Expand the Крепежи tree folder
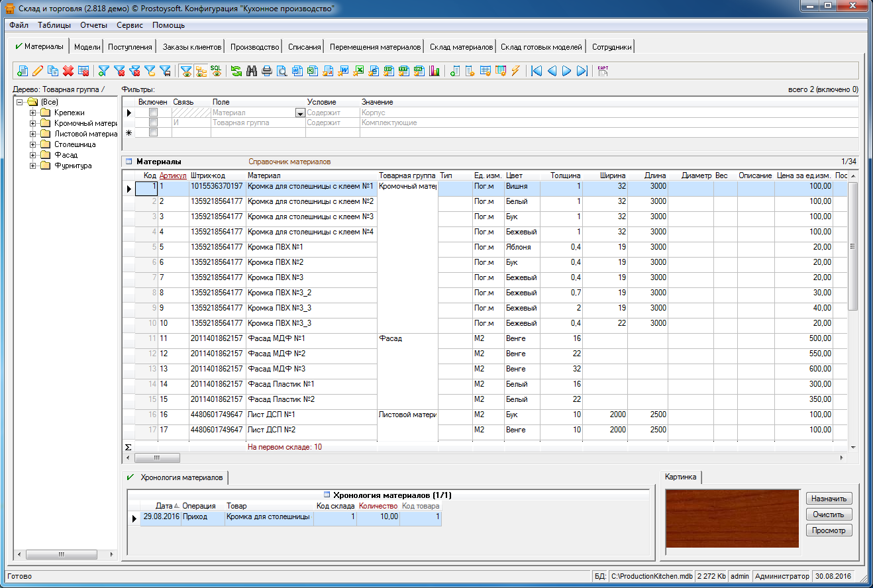 pyautogui.click(x=32, y=113)
